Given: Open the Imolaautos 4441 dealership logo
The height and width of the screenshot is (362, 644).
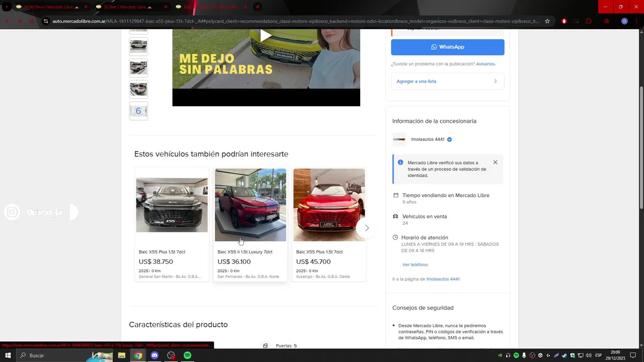Looking at the screenshot, I should [399, 139].
